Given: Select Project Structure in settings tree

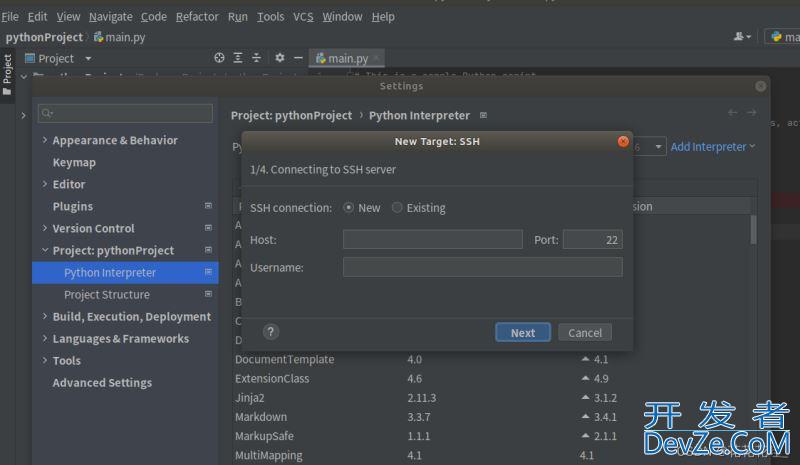Looking at the screenshot, I should tap(107, 295).
